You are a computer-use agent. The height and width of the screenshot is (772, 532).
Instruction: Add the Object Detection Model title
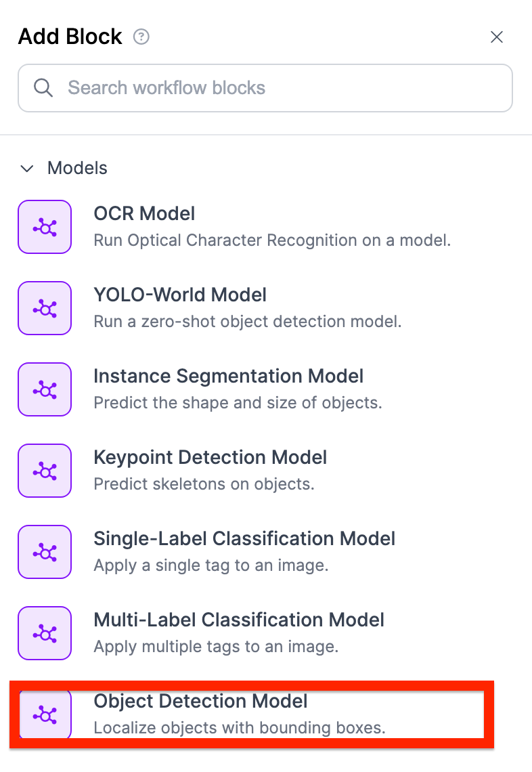click(x=200, y=702)
